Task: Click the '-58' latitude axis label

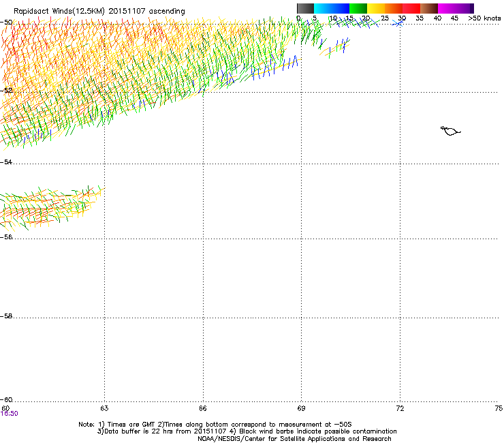Action: point(6,316)
